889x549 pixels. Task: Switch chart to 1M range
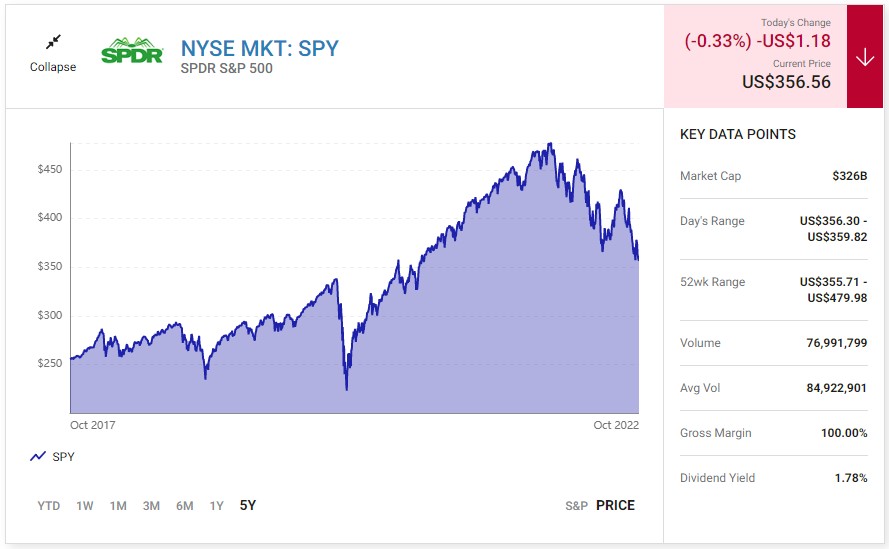pos(118,506)
